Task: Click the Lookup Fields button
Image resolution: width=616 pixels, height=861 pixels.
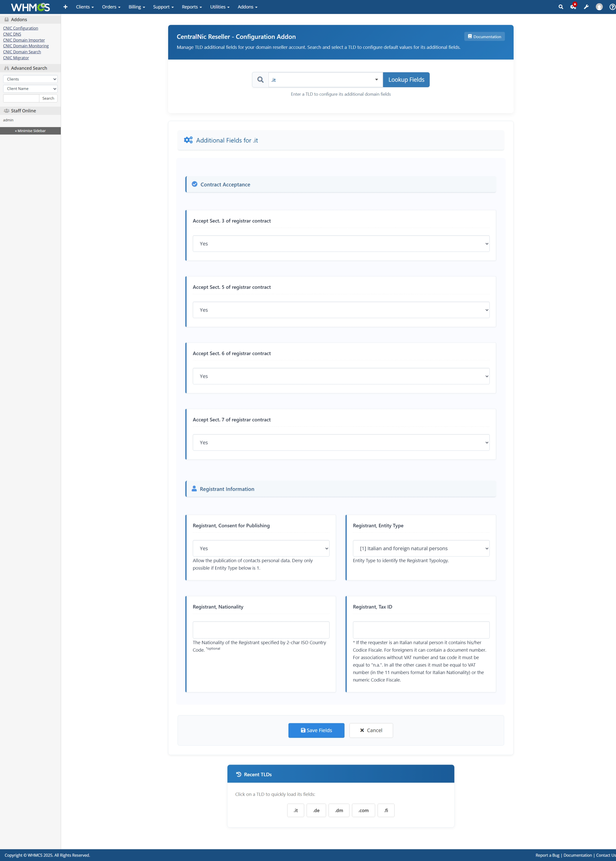Action: (406, 80)
